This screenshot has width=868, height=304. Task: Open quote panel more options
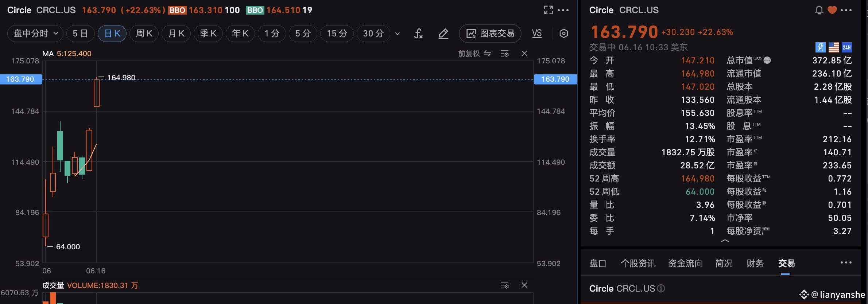(x=846, y=10)
